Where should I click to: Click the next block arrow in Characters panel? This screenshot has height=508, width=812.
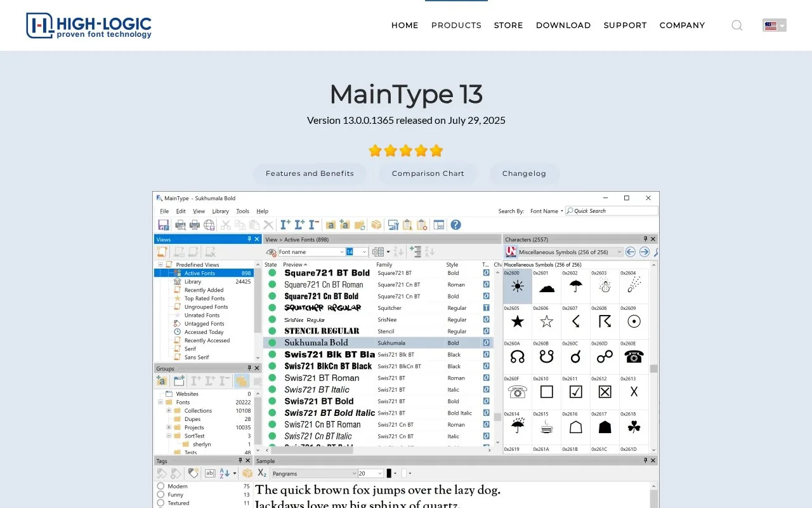pyautogui.click(x=645, y=252)
